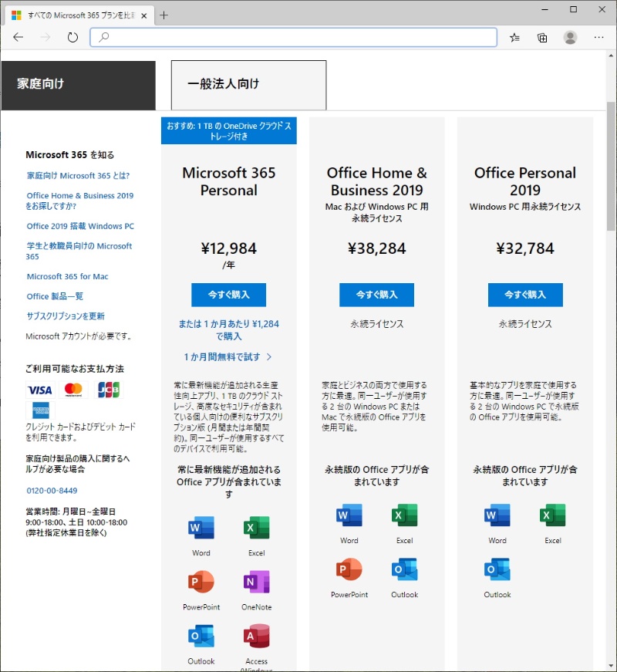
Task: Open the browser favorites star icon
Action: coord(514,37)
